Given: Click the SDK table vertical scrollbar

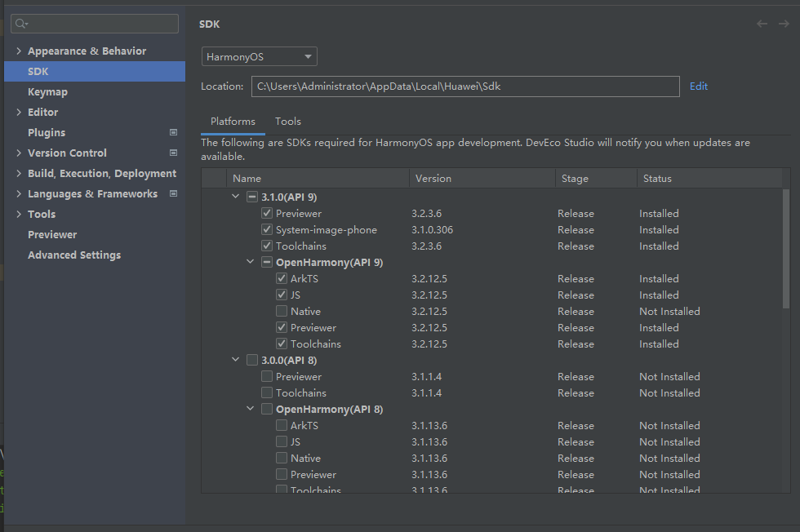Looking at the screenshot, I should (x=785, y=249).
